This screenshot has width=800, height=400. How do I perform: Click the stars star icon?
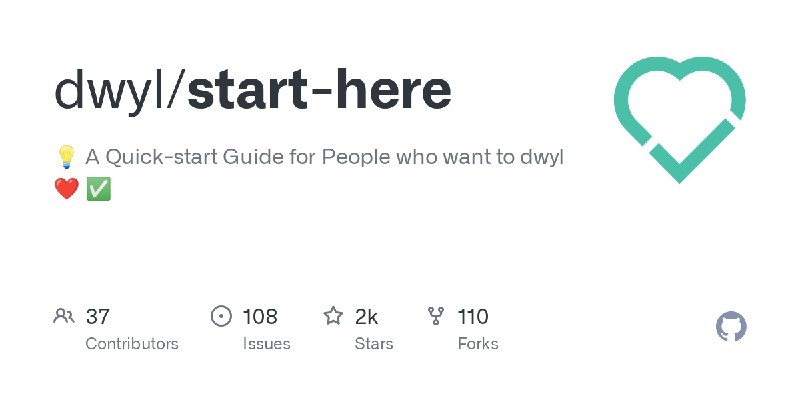coord(333,316)
